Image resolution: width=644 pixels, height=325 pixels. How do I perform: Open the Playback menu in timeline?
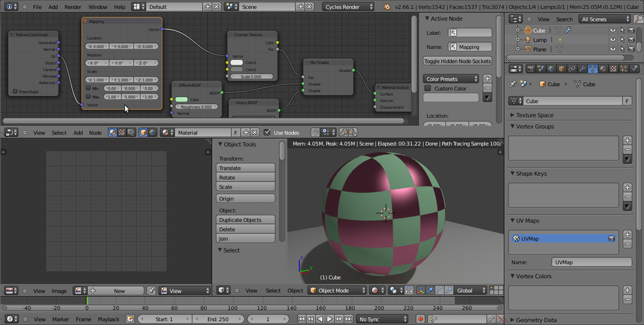(x=108, y=319)
